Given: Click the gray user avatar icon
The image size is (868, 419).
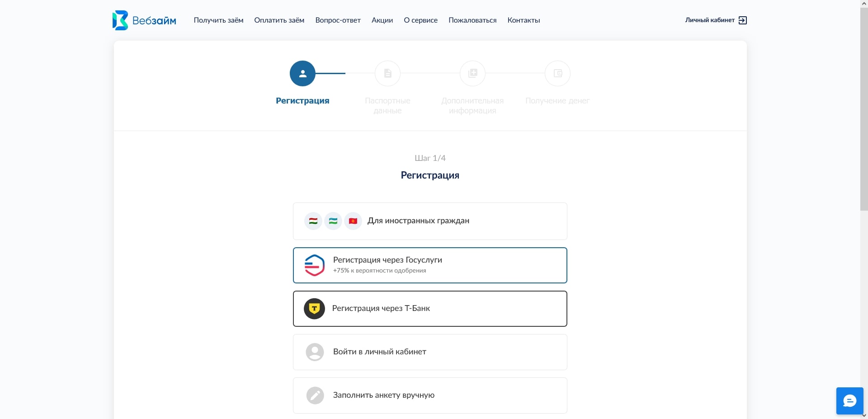Looking at the screenshot, I should (315, 352).
